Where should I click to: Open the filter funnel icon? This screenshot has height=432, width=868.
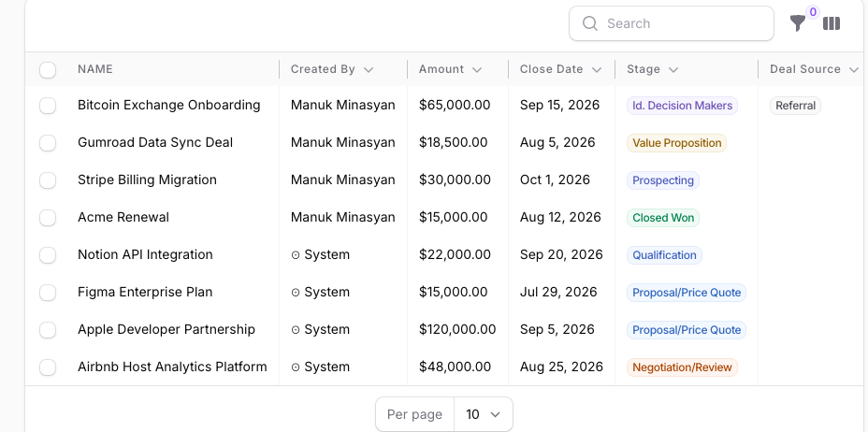coord(797,23)
